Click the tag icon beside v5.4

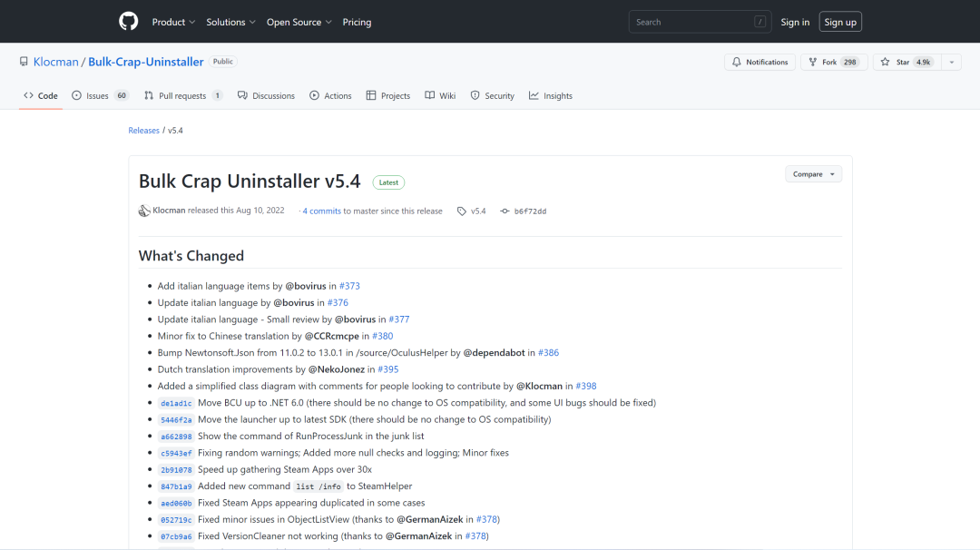coord(461,211)
